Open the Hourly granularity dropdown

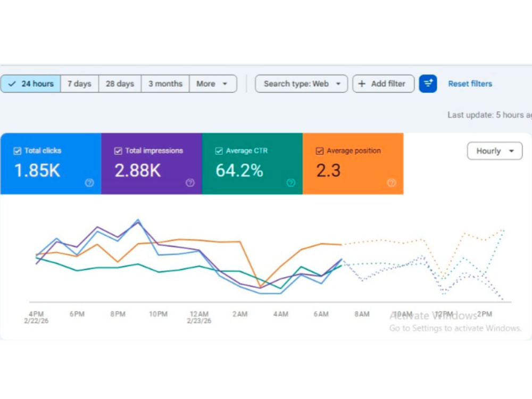point(495,151)
